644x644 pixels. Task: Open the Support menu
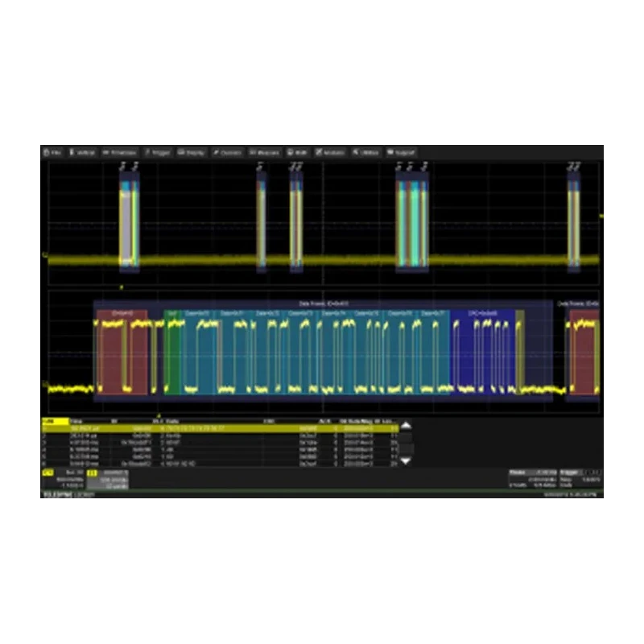coord(401,152)
